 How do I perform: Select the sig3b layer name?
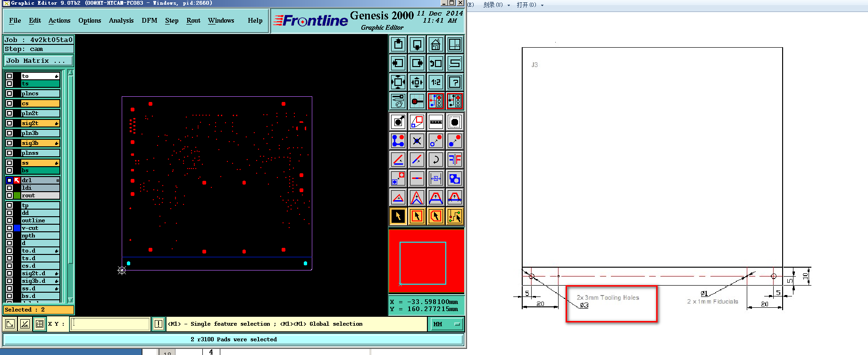(x=41, y=143)
